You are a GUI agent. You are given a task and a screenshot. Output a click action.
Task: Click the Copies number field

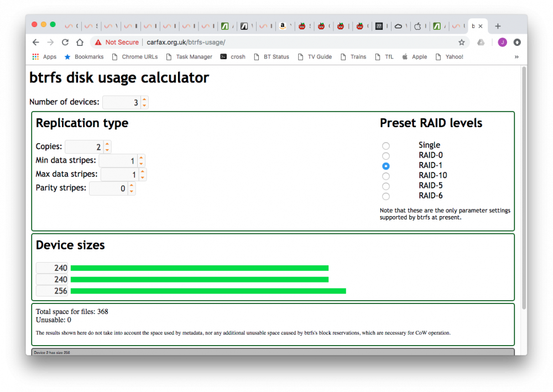[x=84, y=147]
